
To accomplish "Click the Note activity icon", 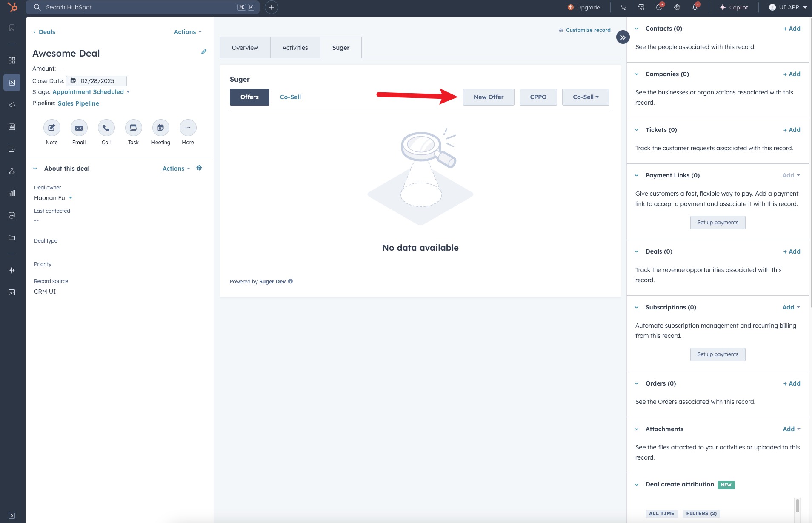I will click(x=51, y=128).
